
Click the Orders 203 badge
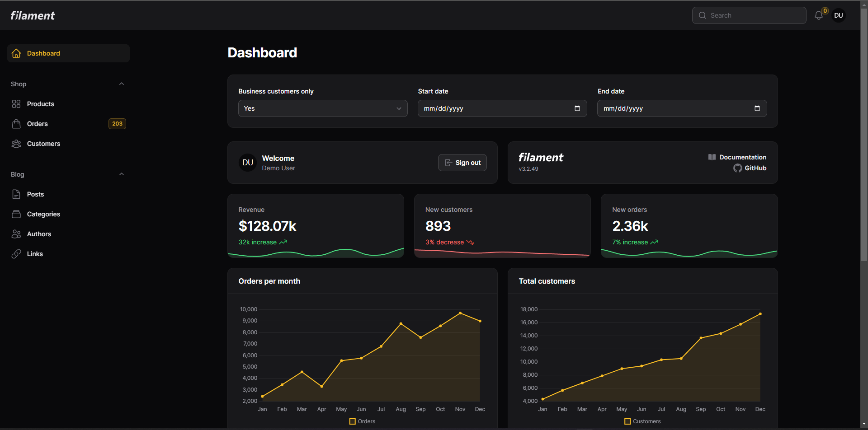coord(117,124)
